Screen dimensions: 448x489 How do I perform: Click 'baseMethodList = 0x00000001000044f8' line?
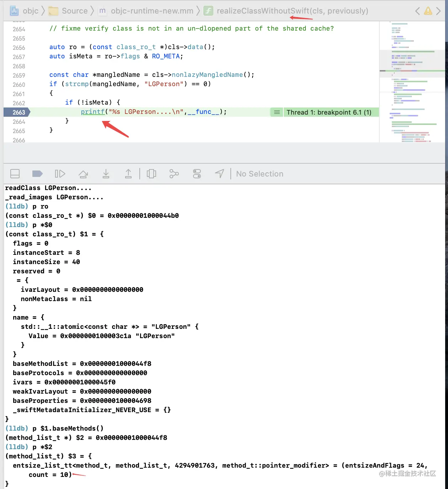click(82, 364)
